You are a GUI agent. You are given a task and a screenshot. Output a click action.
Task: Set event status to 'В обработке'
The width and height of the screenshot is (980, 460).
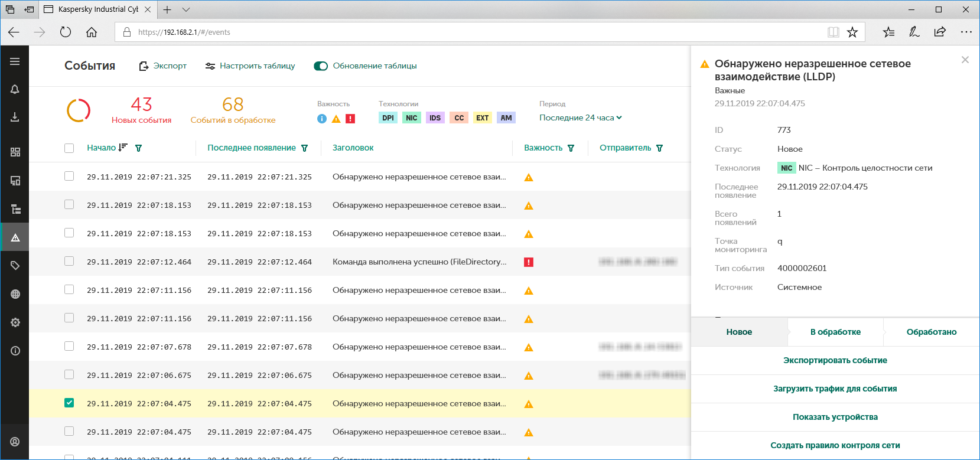coord(835,332)
